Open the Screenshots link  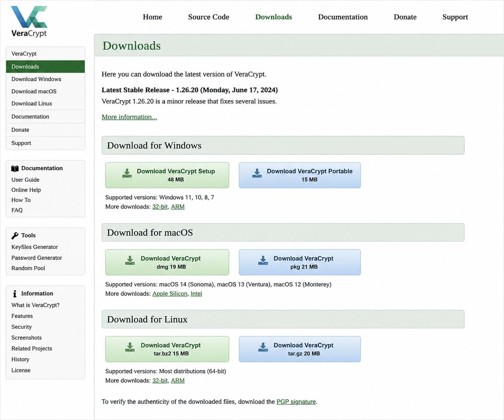coord(26,338)
